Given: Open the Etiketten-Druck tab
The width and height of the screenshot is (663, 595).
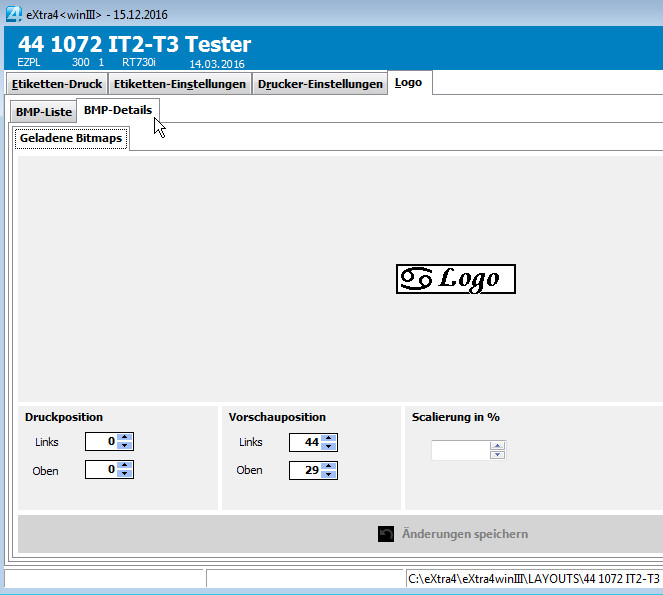Looking at the screenshot, I should point(56,84).
